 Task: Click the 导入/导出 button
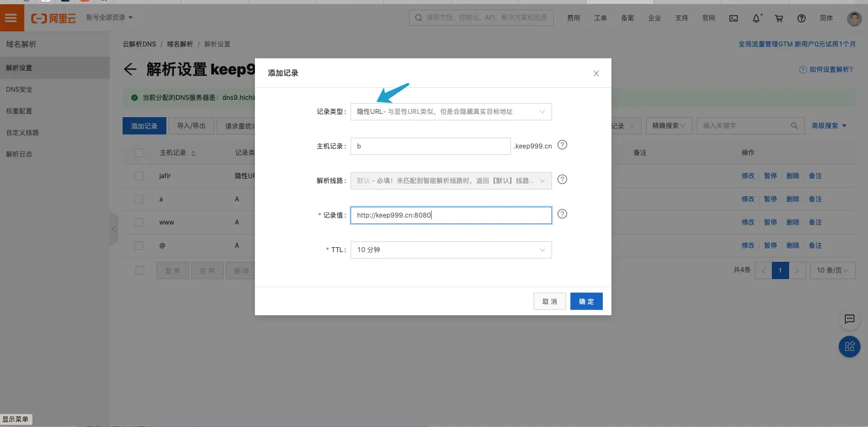[192, 126]
